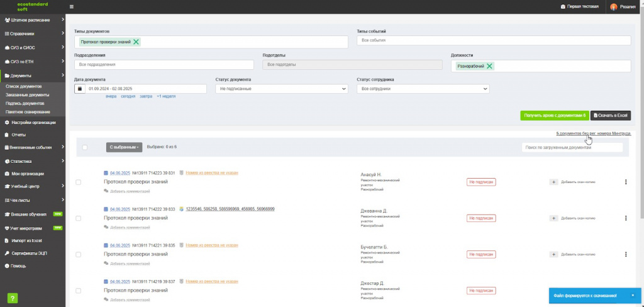
Task: Open the Статус документа dropdown
Action: [x=282, y=89]
